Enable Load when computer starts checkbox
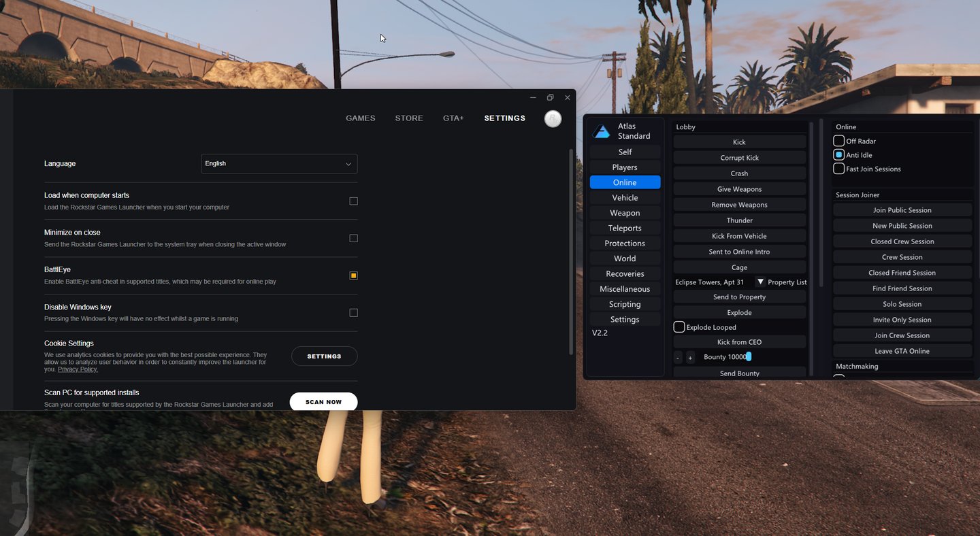980x536 pixels. [x=353, y=201]
